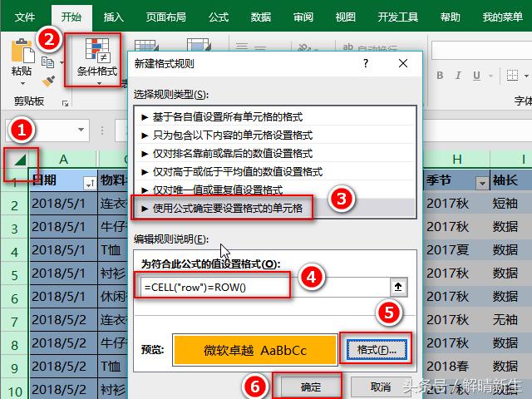Click the collapse dialog range selector arrow
This screenshot has width=532, height=399.
[x=398, y=288]
